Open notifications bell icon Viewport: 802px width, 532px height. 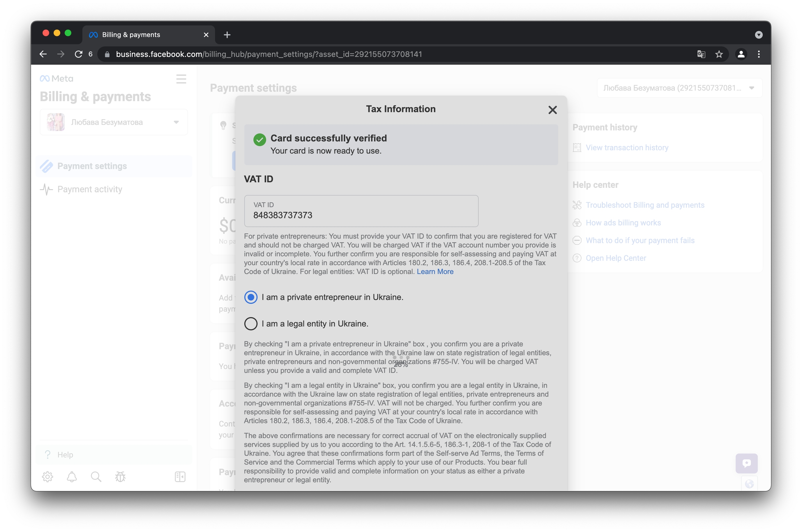(x=72, y=477)
